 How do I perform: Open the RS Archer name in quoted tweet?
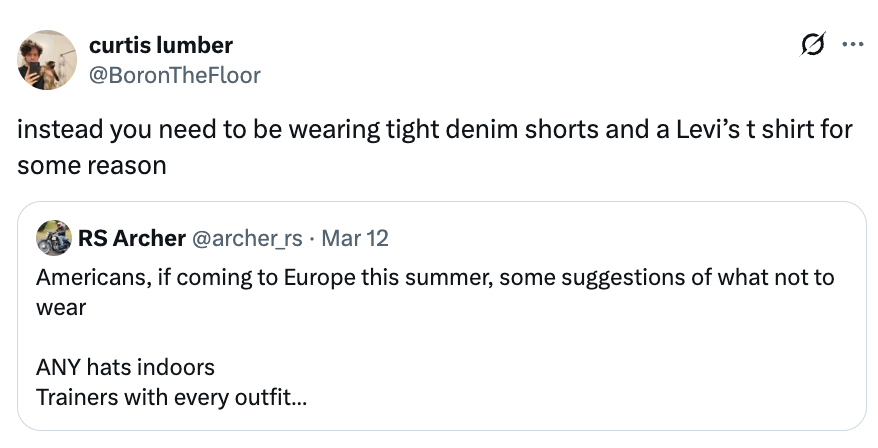click(131, 238)
